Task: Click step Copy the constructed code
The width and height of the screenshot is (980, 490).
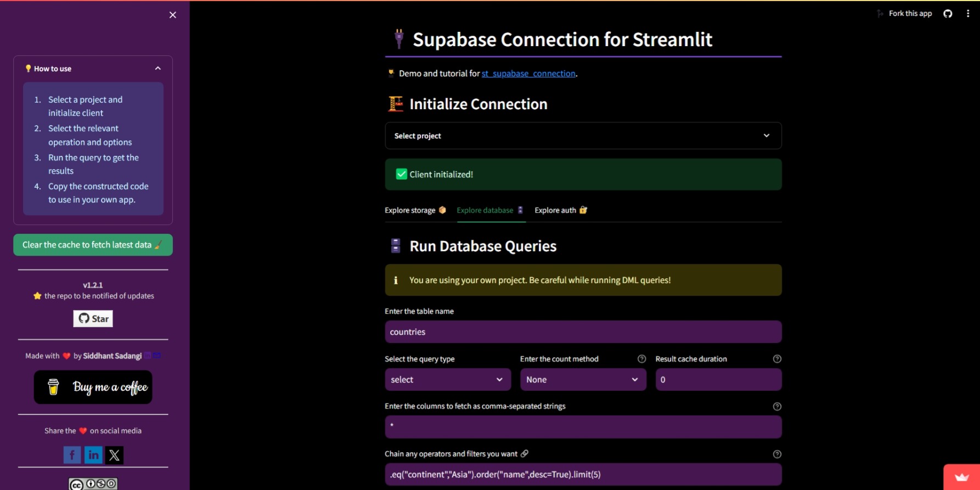Action: [x=98, y=193]
